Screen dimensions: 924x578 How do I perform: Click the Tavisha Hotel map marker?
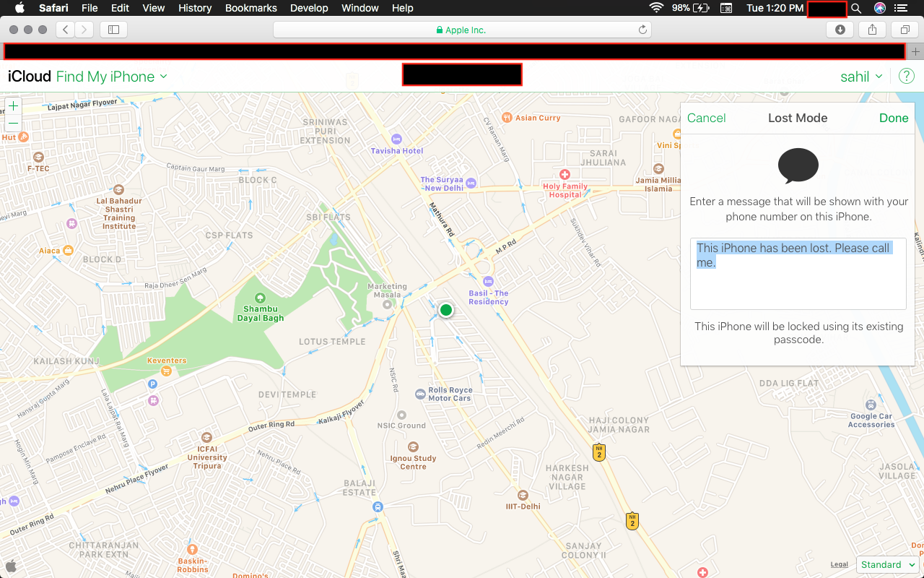(396, 139)
